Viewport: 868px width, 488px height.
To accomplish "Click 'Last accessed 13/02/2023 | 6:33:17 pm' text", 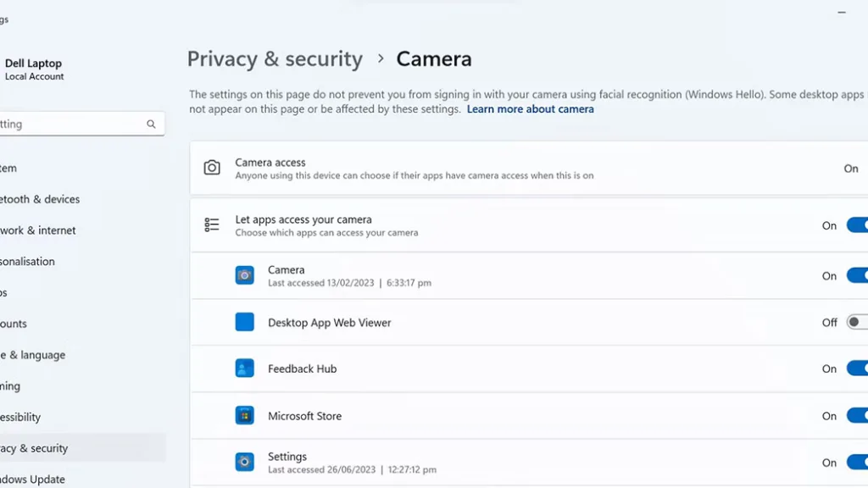I will pyautogui.click(x=349, y=283).
